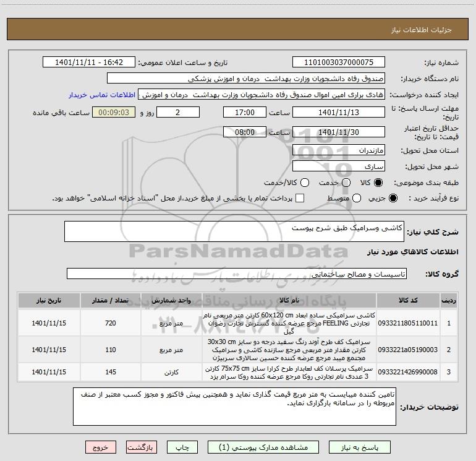Viewport: 476px width, 461px height.
Task: Click the delivery province field مازندران
Action: 339,150
